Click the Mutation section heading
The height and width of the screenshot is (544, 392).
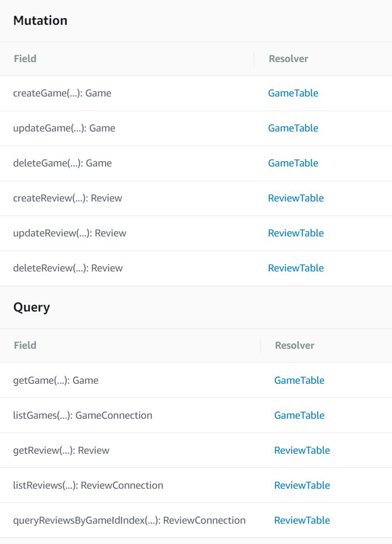pyautogui.click(x=40, y=21)
